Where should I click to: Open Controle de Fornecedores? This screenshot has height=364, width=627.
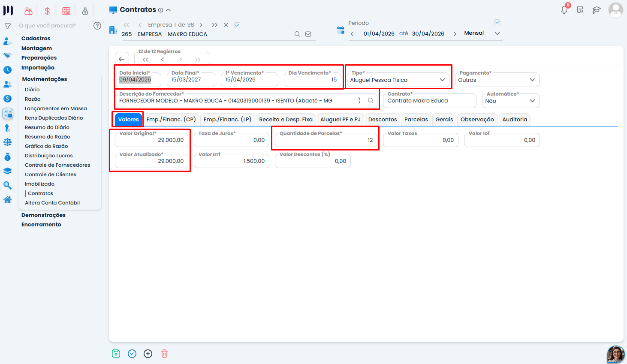[x=57, y=165]
